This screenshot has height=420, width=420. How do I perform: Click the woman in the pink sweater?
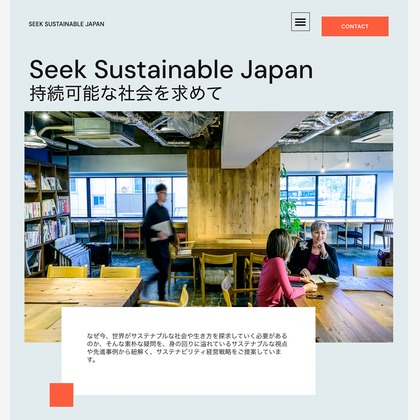(282, 268)
